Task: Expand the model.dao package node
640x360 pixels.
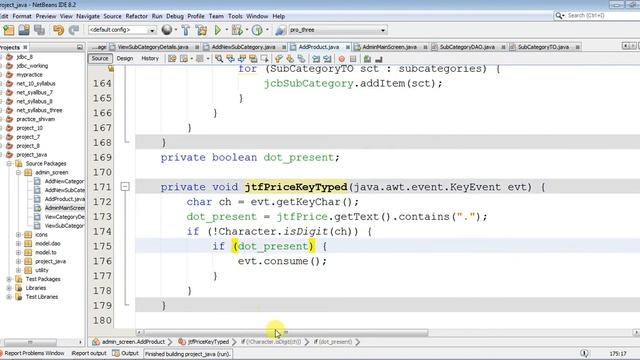Action: point(18,244)
